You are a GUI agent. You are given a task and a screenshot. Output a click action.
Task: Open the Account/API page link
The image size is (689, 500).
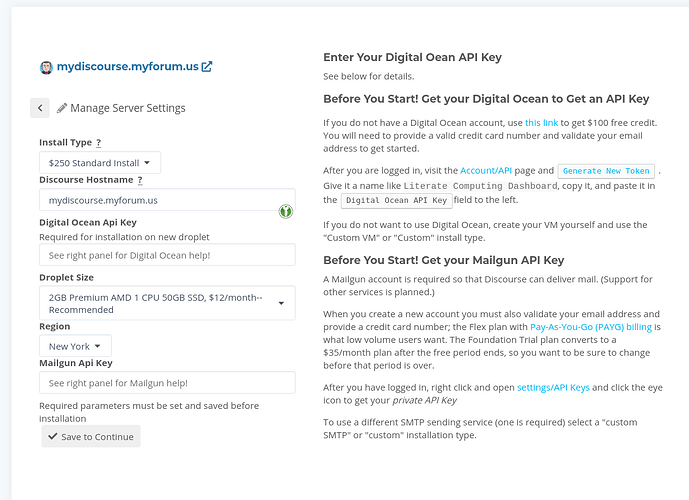(x=486, y=170)
